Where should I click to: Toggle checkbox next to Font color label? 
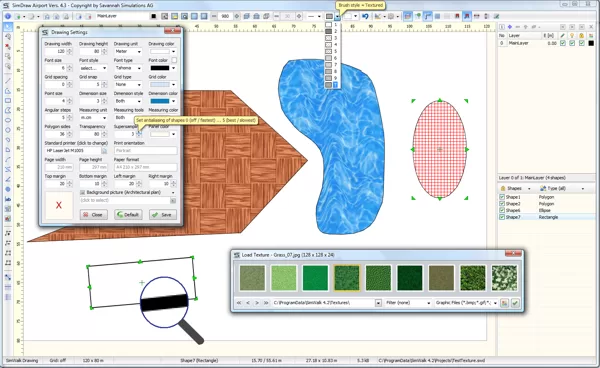click(174, 60)
